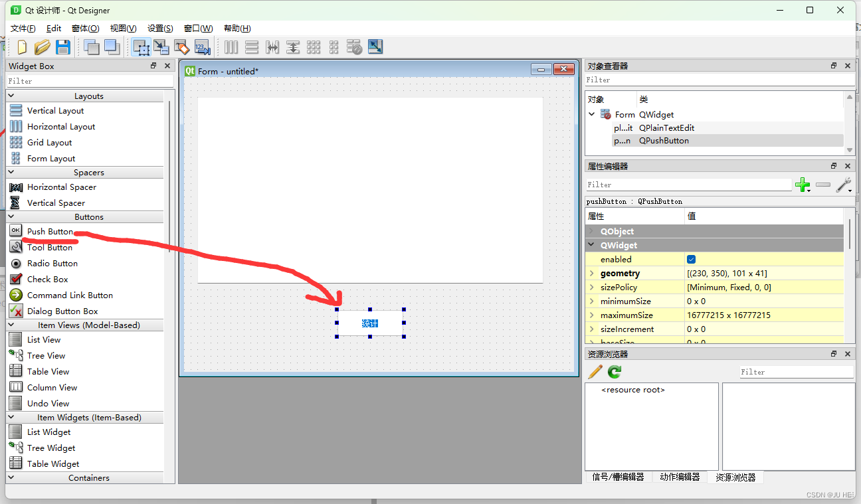861x504 pixels.
Task: Switch to Edit Buddies mode icon
Action: pos(182,46)
